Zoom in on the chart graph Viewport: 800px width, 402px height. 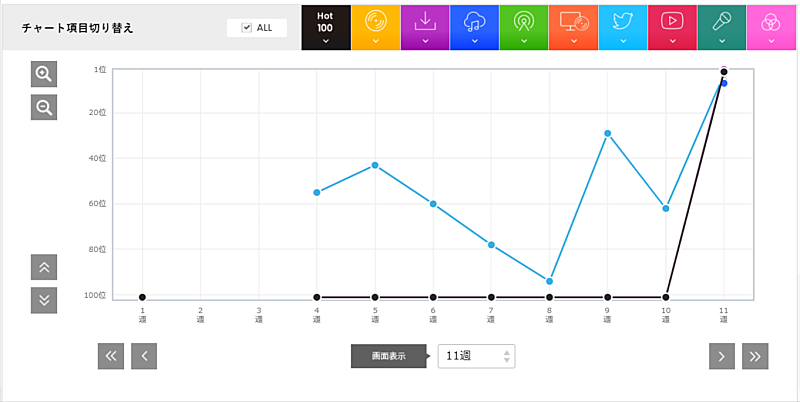[x=44, y=74]
